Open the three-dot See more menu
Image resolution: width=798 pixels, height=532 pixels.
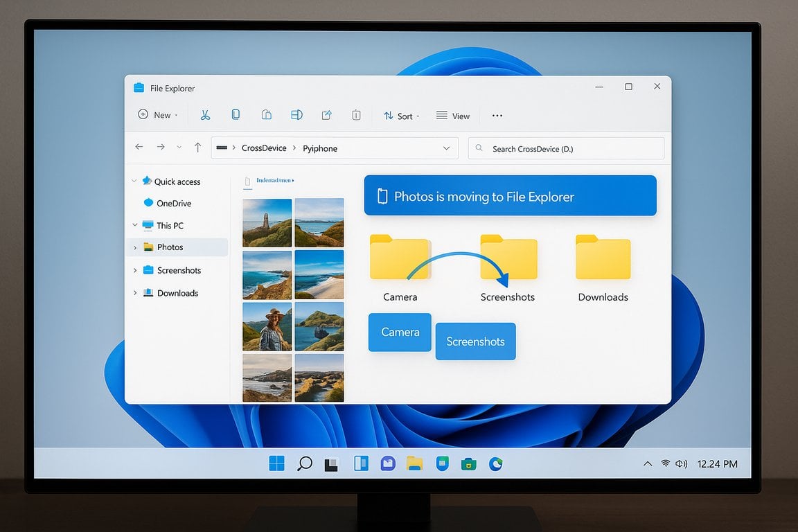497,116
